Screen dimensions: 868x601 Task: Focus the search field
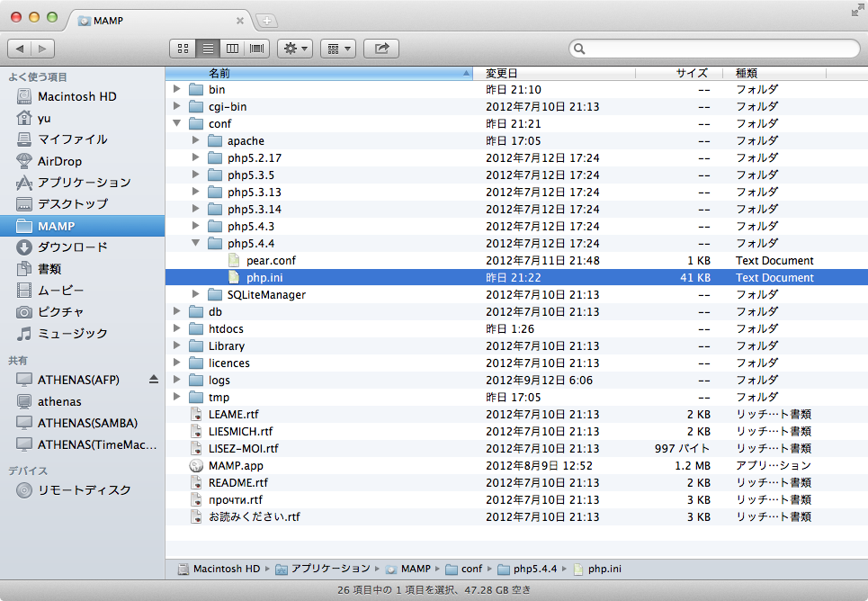click(714, 49)
